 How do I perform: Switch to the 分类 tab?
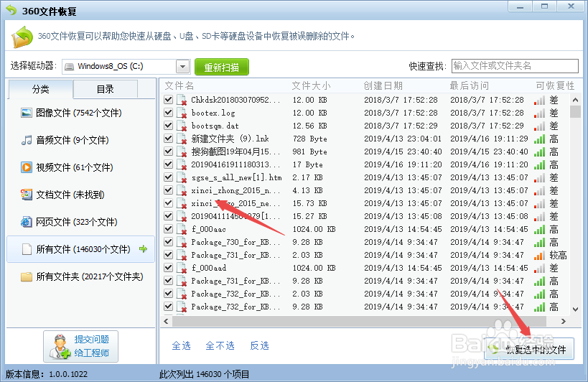click(x=40, y=89)
